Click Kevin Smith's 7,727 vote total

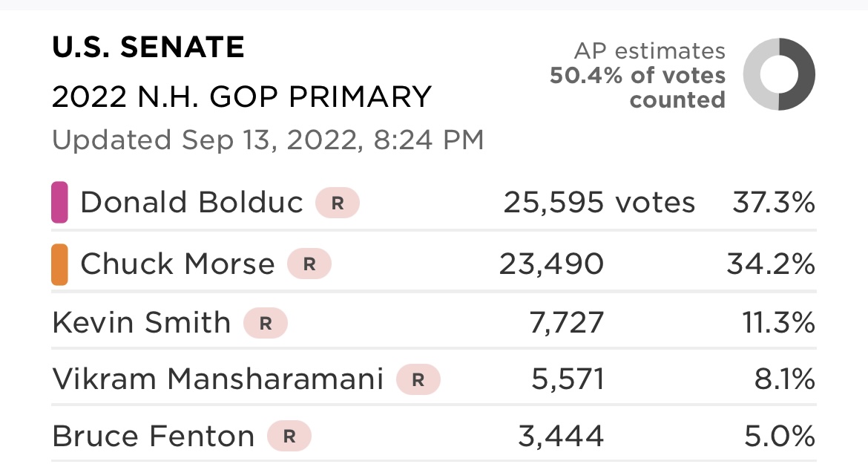[568, 323]
